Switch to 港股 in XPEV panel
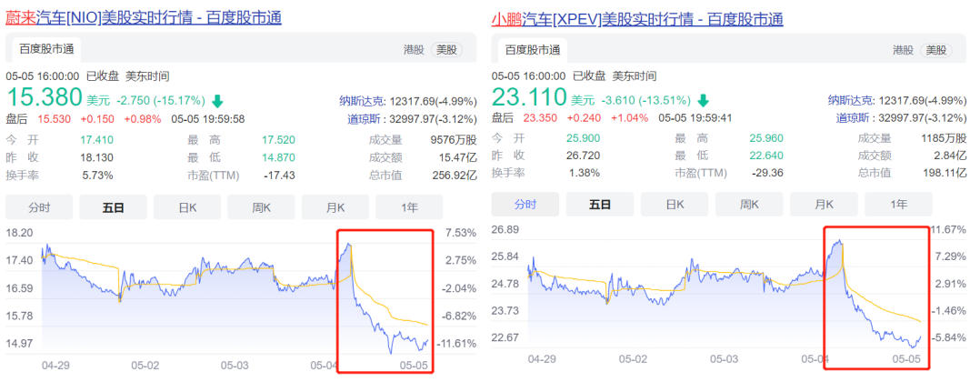 [x=903, y=50]
